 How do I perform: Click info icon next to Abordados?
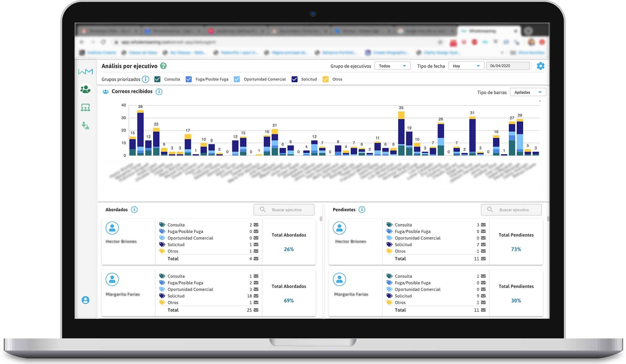tap(134, 210)
